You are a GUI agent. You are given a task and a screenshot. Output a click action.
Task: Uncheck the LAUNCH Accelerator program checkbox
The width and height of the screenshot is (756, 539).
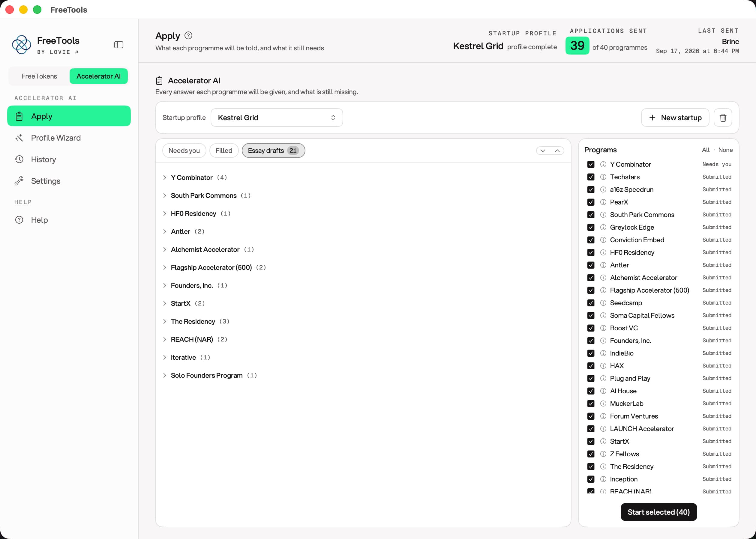point(591,429)
